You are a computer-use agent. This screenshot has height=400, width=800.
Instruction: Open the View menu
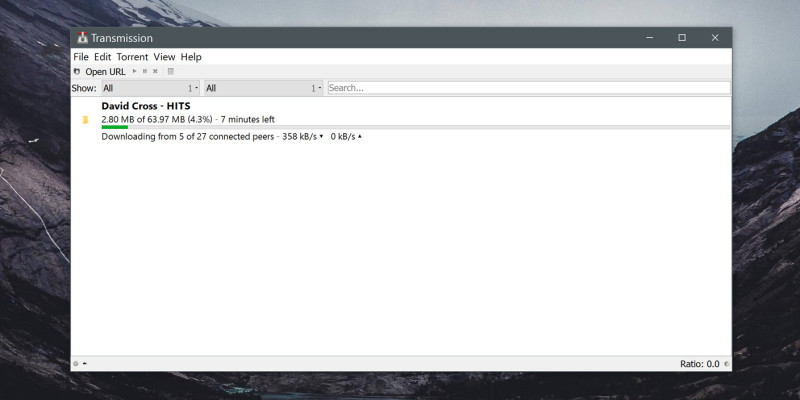point(164,57)
